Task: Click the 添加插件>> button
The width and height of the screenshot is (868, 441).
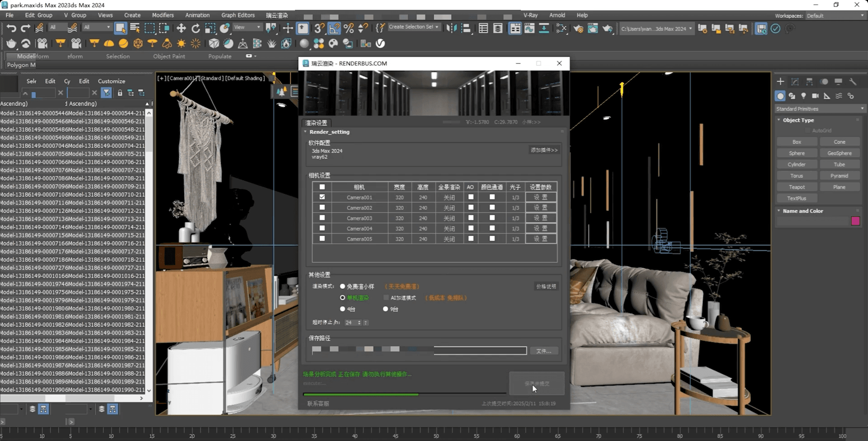Action: tap(544, 150)
